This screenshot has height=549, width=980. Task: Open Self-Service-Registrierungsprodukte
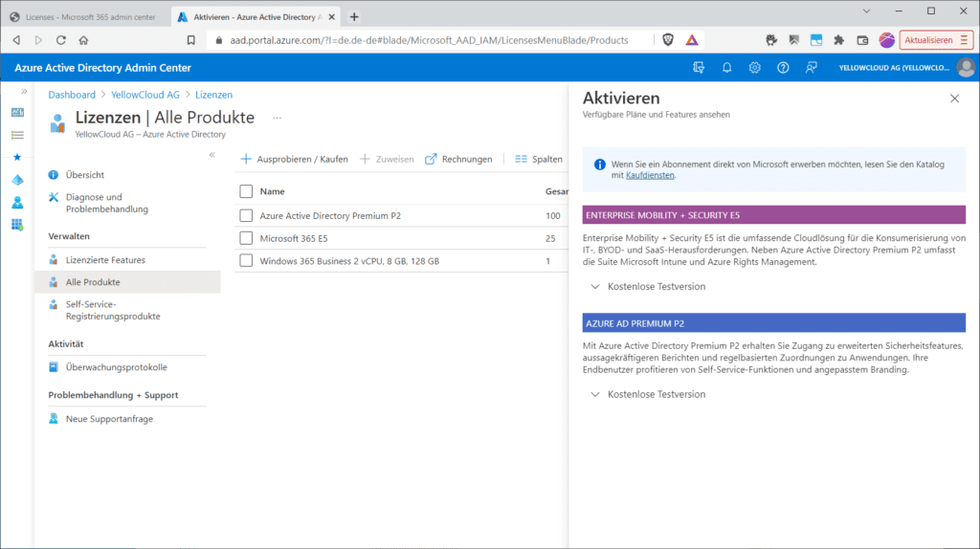point(113,311)
